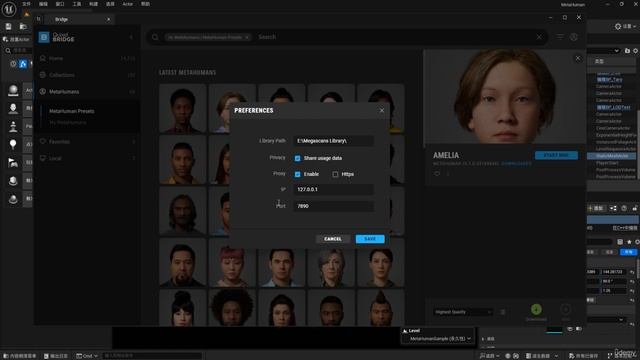Expand the curves row triangle at the bottom

point(483,339)
